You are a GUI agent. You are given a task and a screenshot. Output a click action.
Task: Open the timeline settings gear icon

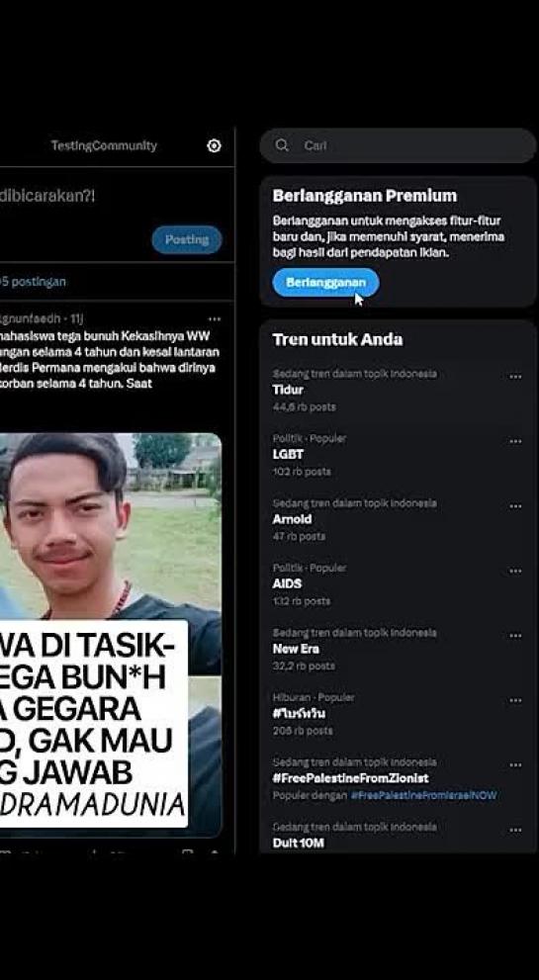point(214,145)
